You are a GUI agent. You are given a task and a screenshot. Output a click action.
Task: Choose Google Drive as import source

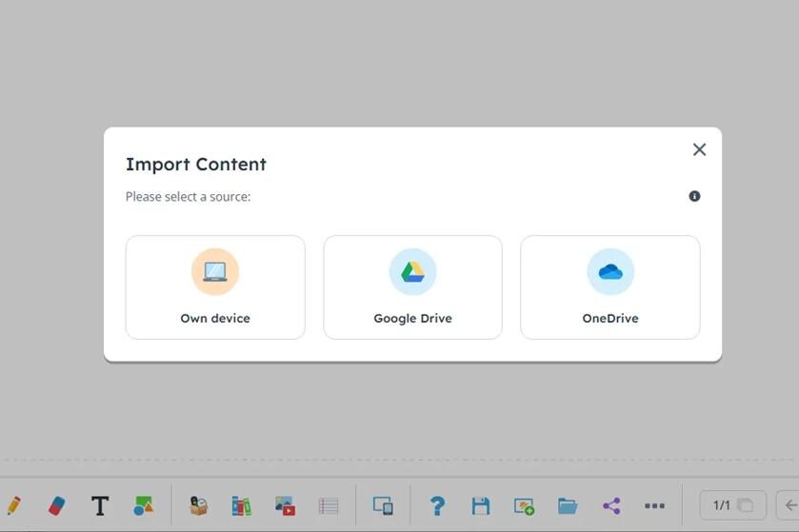412,287
